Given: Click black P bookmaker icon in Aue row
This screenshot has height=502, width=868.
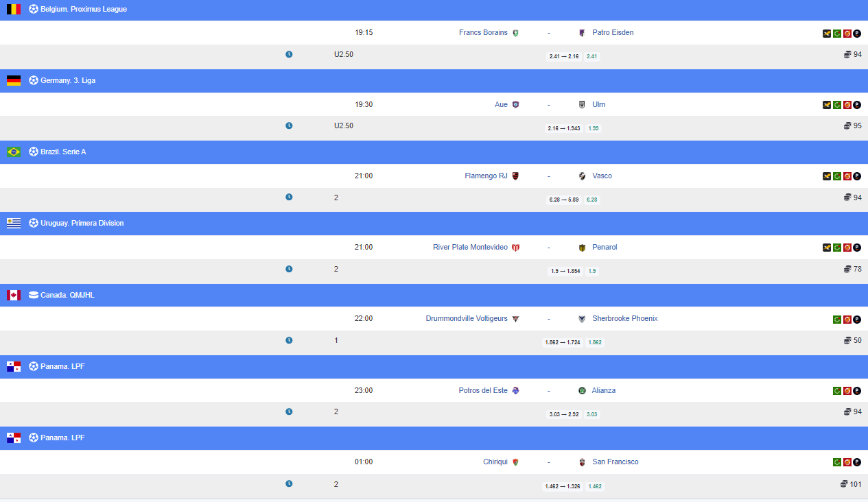Looking at the screenshot, I should 857,105.
